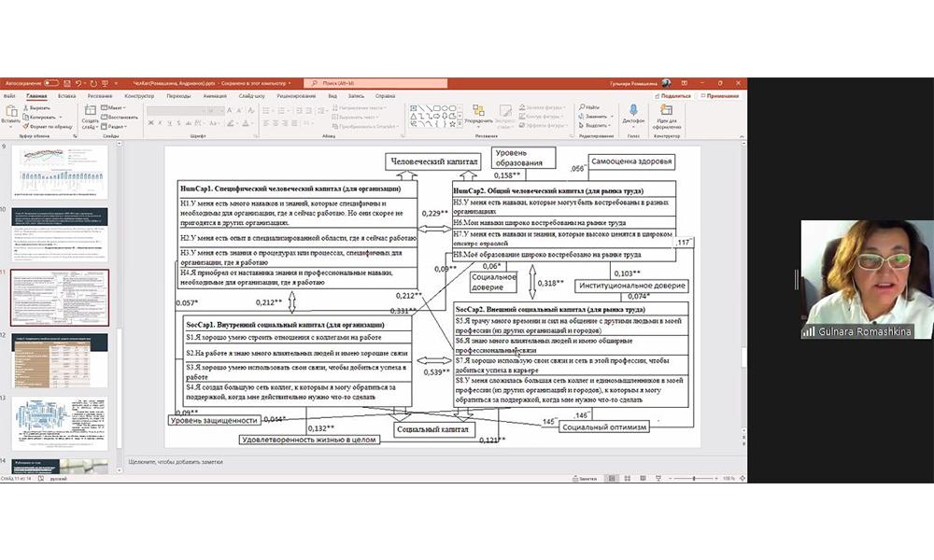This screenshot has height=560, width=934.
Task: Click the Идеи для оформления icon
Action: click(x=667, y=110)
